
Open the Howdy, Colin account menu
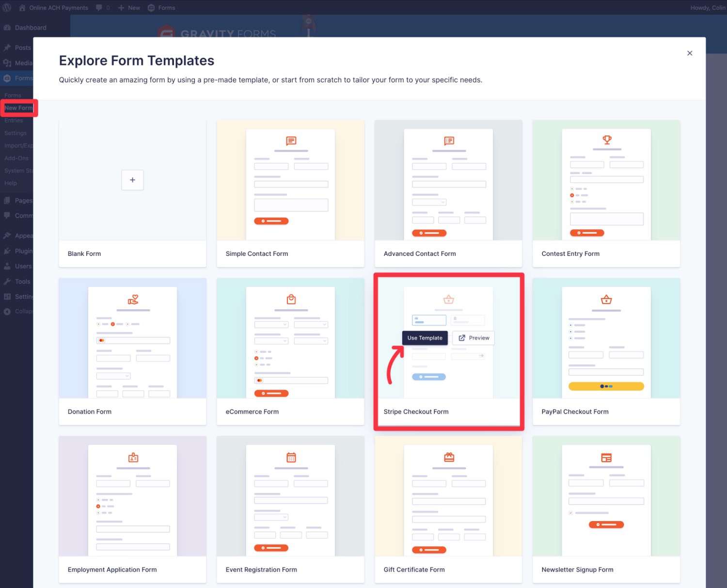tap(708, 7)
